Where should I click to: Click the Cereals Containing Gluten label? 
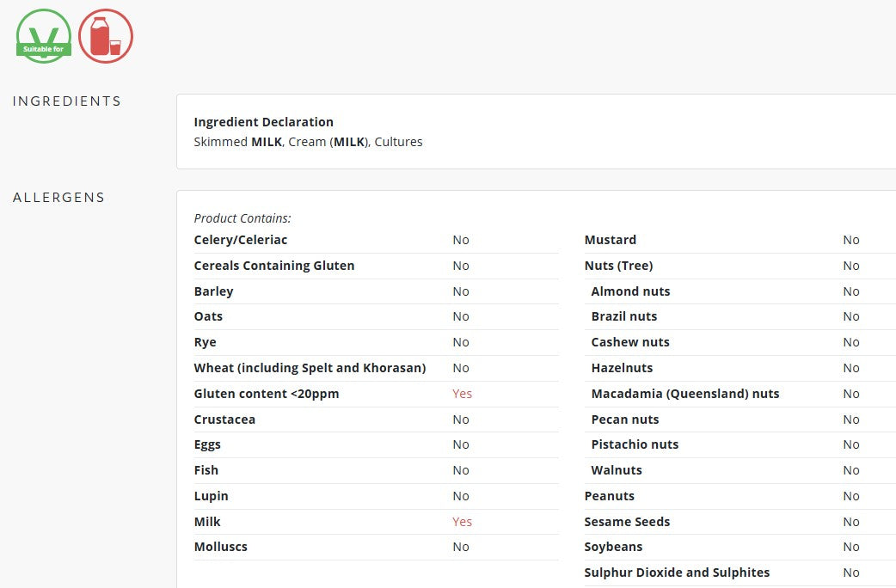tap(274, 266)
